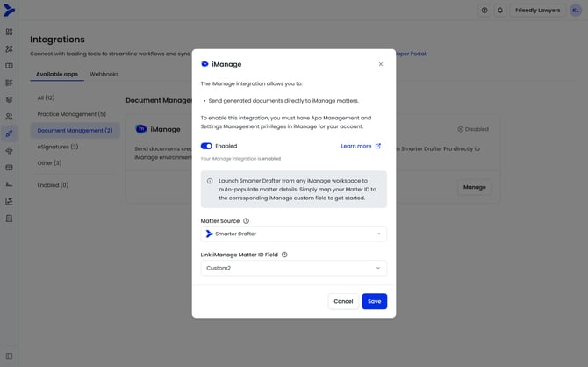
Task: Click the help question mark icon in header
Action: tap(484, 11)
